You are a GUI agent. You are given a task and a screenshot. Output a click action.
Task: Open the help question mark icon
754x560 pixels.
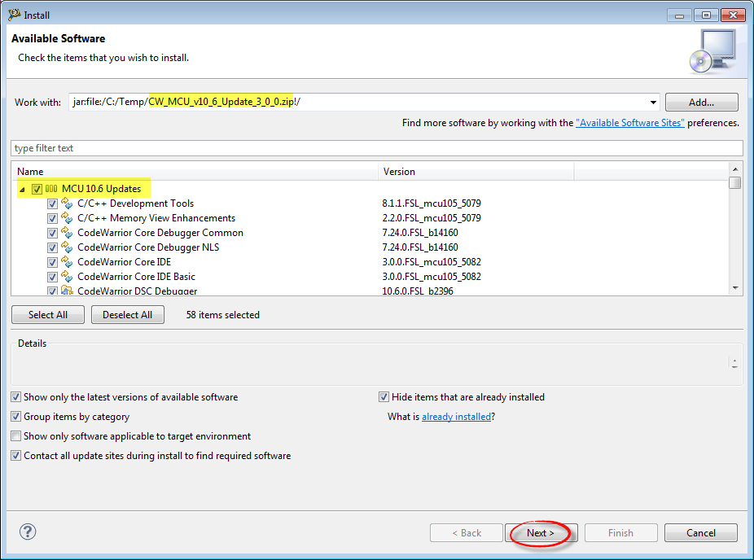pyautogui.click(x=28, y=532)
